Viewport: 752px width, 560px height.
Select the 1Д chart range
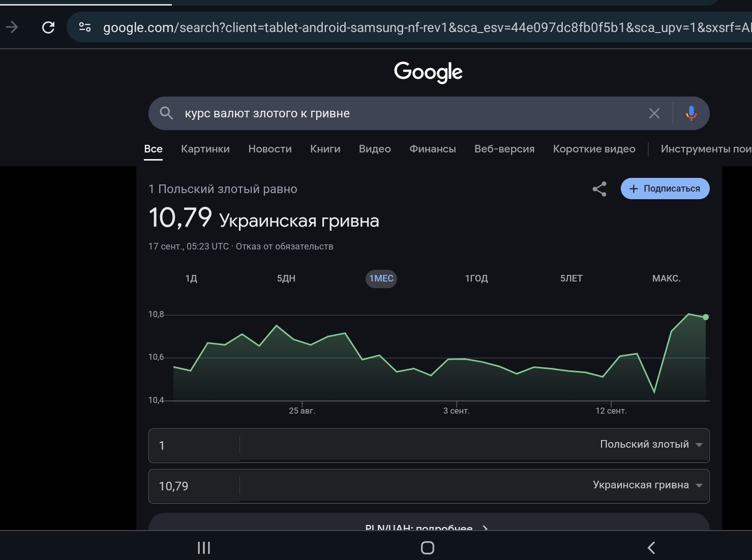(x=191, y=278)
